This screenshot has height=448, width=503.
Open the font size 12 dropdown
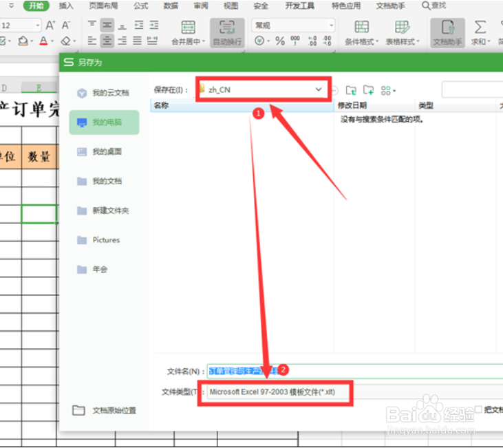[x=38, y=25]
